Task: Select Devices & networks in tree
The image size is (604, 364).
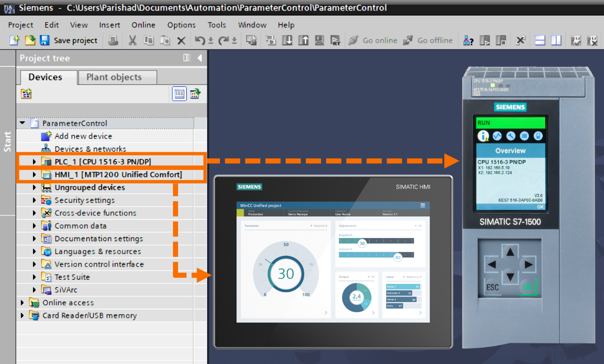Action: (90, 149)
